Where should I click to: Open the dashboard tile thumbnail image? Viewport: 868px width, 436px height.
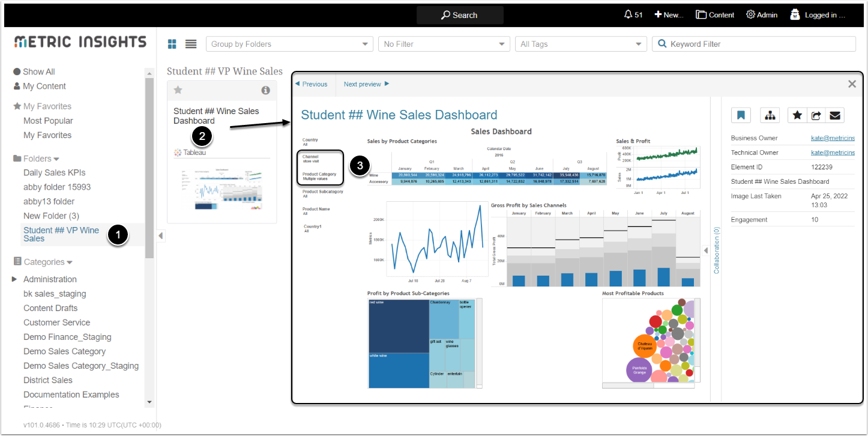222,189
